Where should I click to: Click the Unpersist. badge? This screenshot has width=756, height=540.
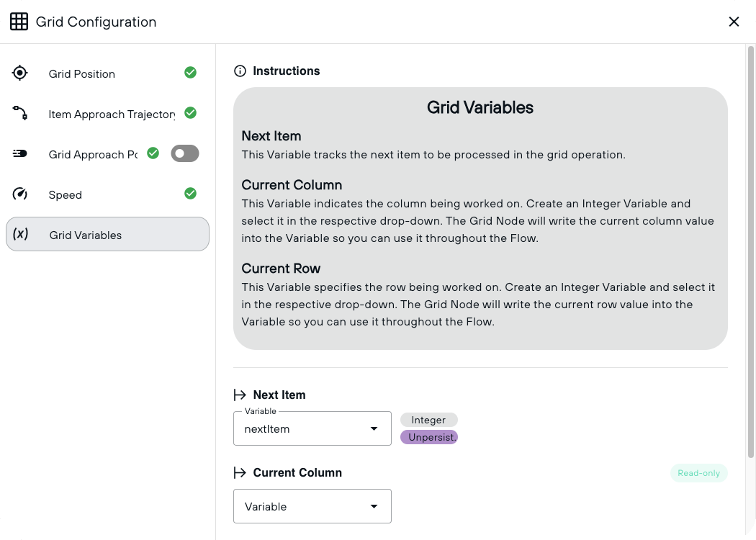[x=428, y=437]
